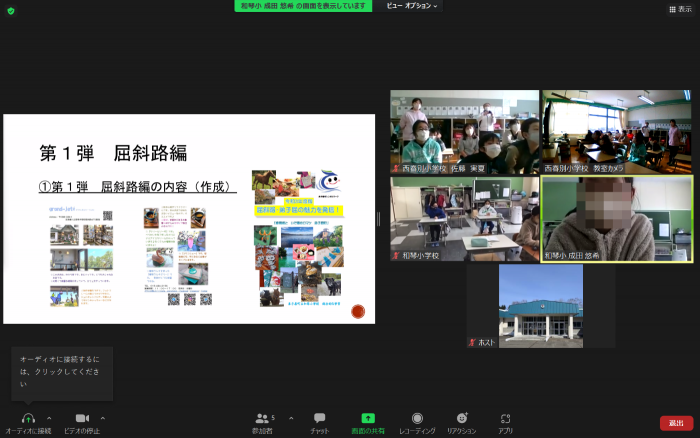
Task: Click the audio connect tooltip message
Action: click(61, 372)
